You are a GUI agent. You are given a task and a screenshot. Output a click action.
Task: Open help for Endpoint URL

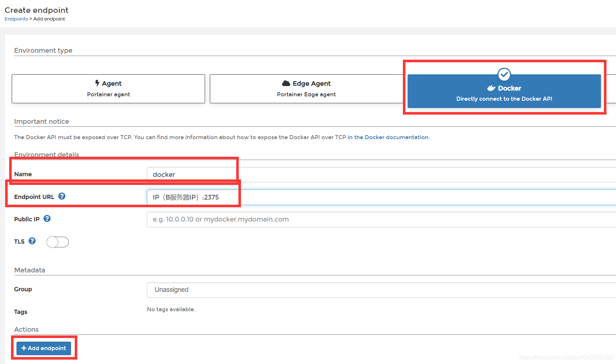click(x=62, y=196)
